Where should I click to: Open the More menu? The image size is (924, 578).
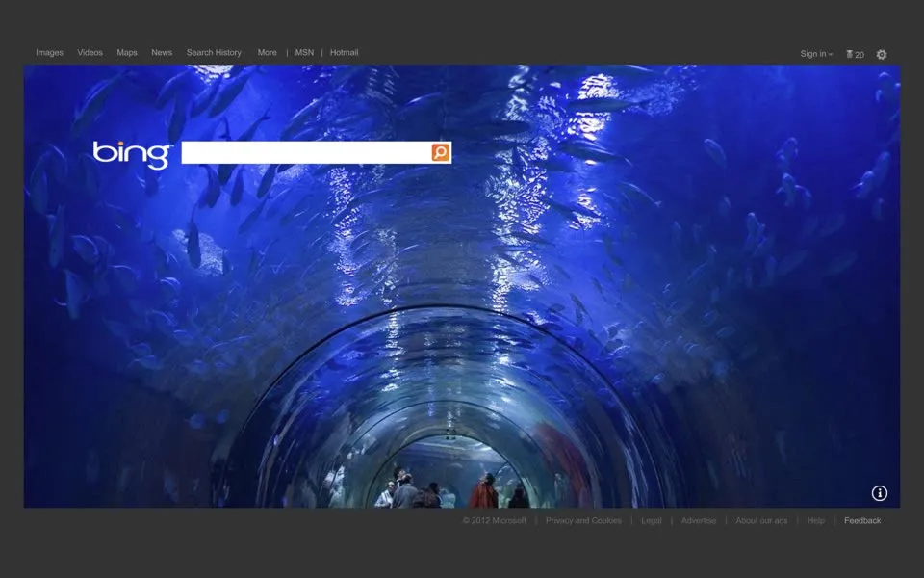(267, 52)
